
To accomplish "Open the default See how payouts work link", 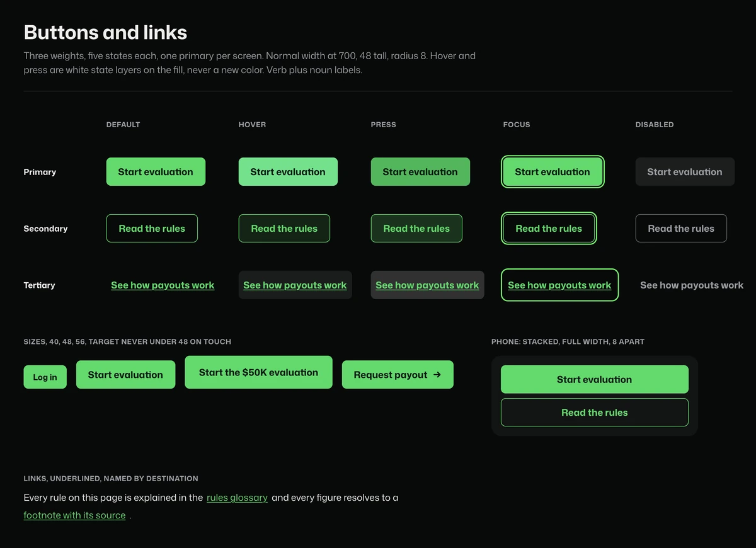I will click(163, 285).
